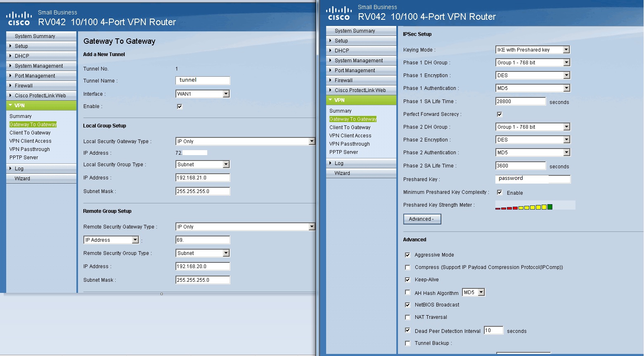Open Local Security Group Type dropdown
This screenshot has width=644, height=356.
pyautogui.click(x=203, y=164)
